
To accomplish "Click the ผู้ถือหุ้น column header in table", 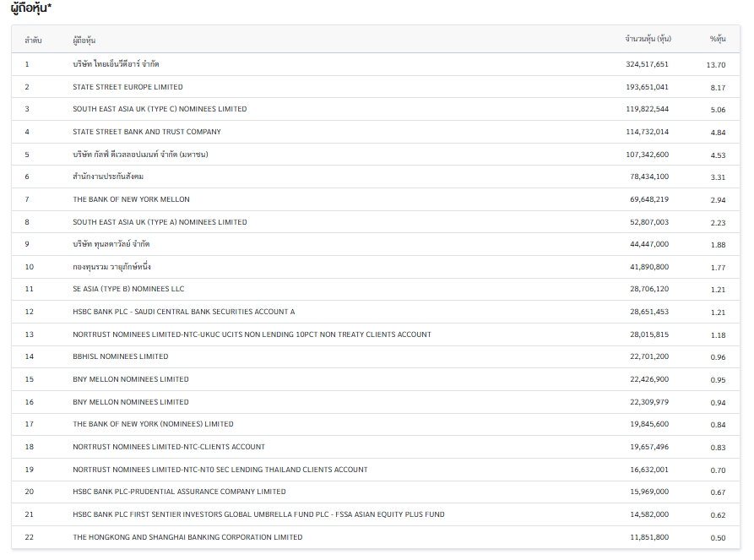I will coord(84,41).
